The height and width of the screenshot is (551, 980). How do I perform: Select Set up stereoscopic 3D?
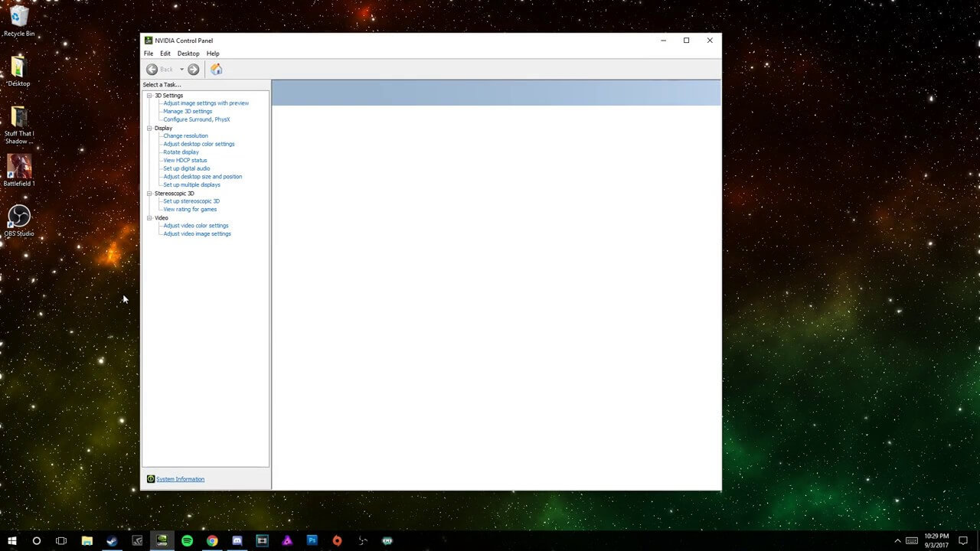point(191,201)
